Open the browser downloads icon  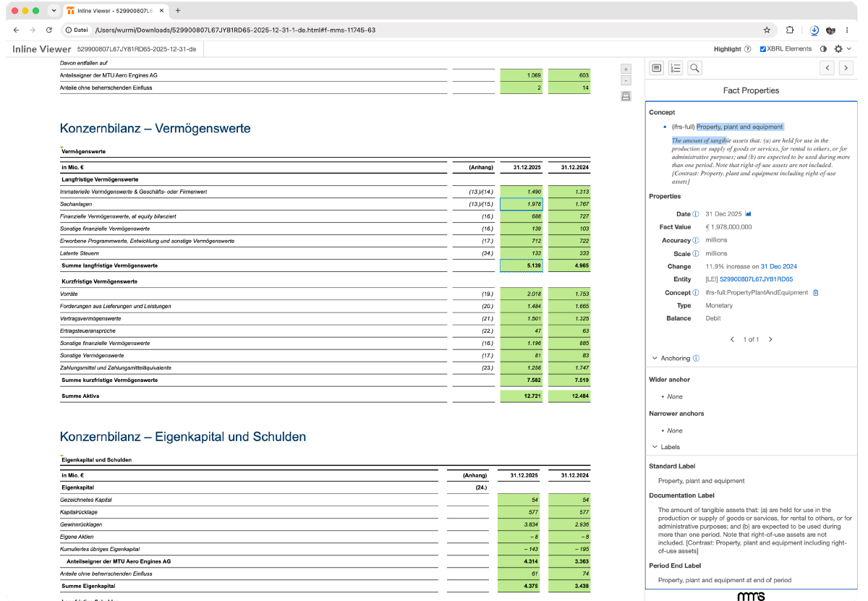point(814,30)
